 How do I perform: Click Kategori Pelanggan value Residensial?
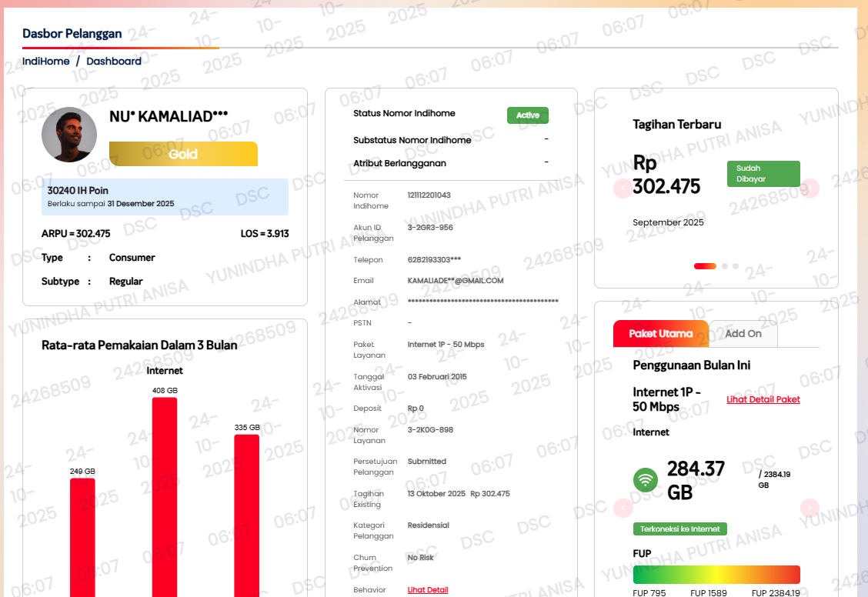tap(429, 525)
